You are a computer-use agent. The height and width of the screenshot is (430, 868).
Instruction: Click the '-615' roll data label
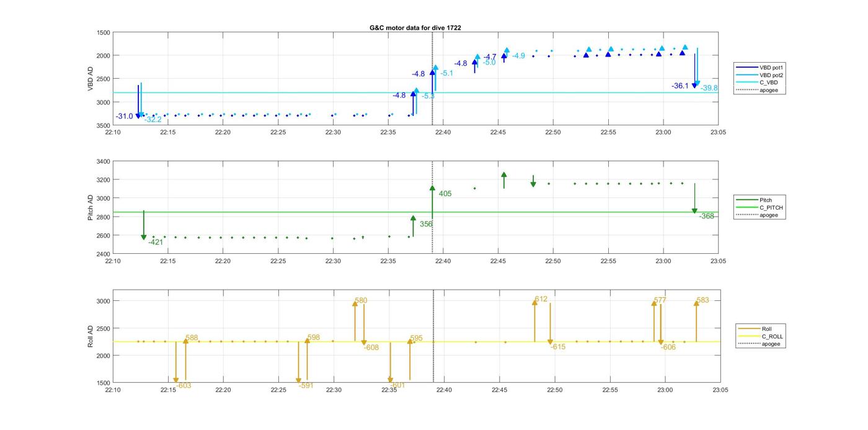tap(558, 347)
